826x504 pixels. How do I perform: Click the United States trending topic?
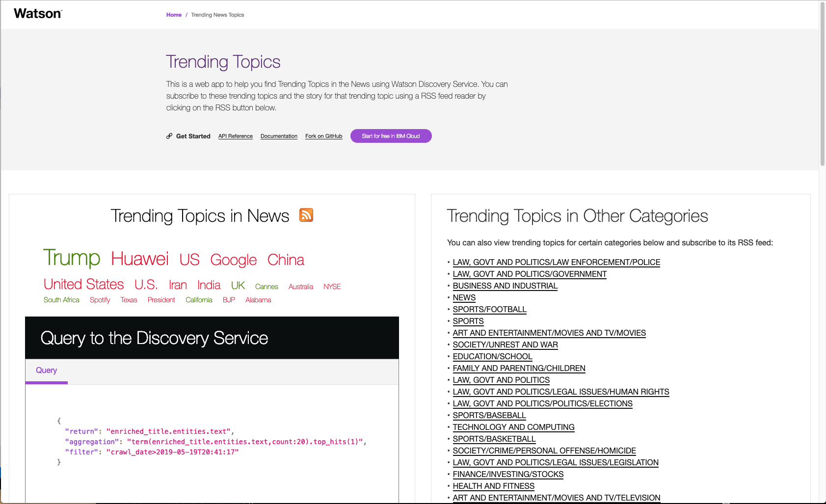click(x=84, y=284)
